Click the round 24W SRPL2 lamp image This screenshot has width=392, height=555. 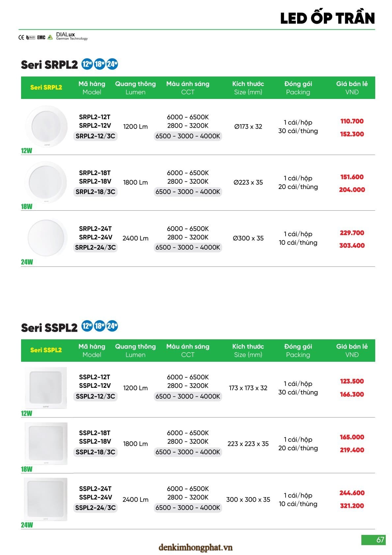(x=46, y=238)
